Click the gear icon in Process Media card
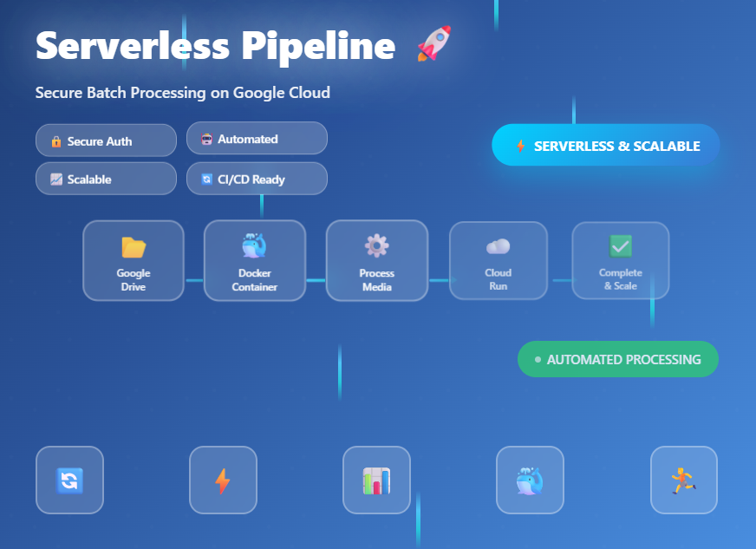 click(x=376, y=245)
